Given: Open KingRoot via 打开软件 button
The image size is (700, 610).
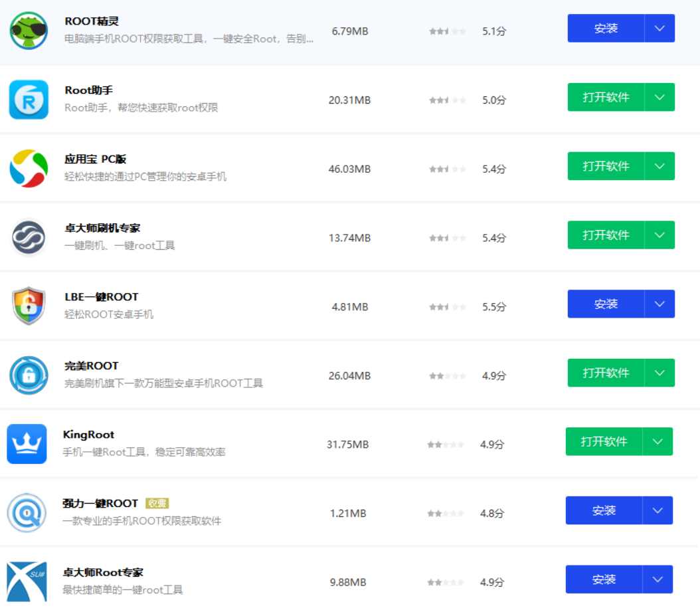Looking at the screenshot, I should click(604, 442).
